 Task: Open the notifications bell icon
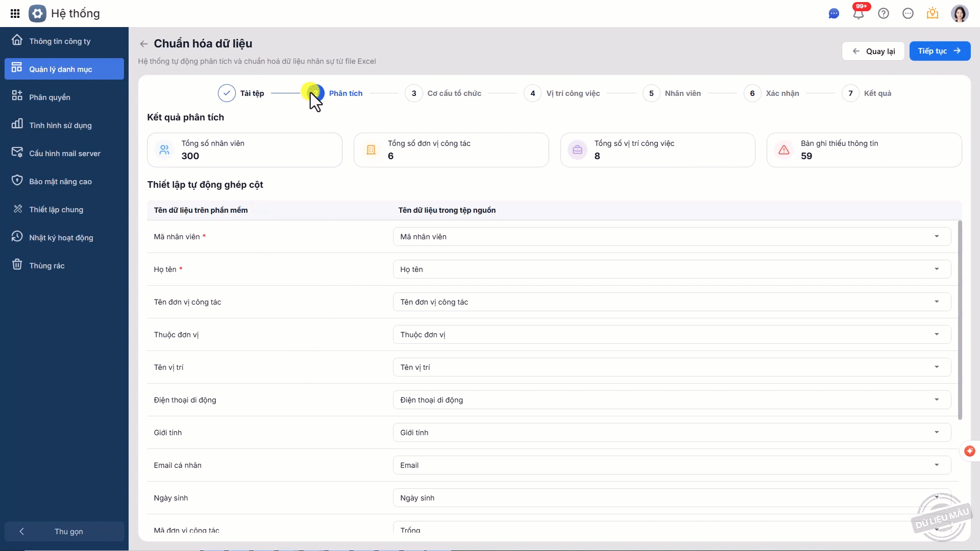pos(859,14)
